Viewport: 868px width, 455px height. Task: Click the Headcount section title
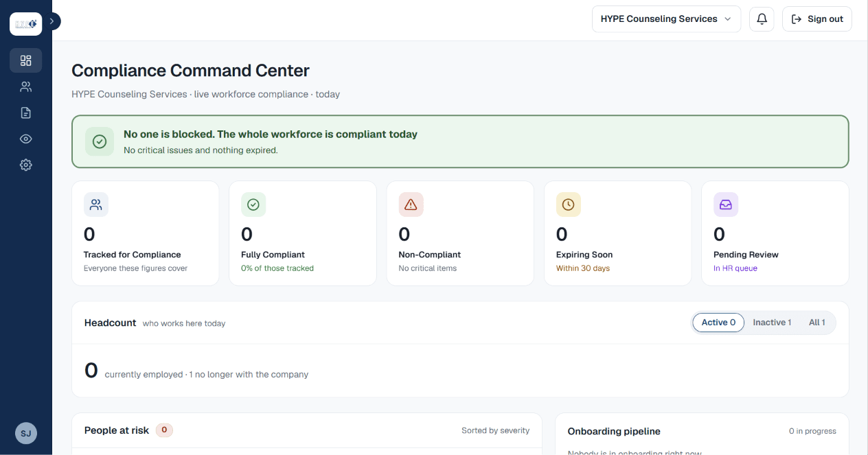pos(111,323)
